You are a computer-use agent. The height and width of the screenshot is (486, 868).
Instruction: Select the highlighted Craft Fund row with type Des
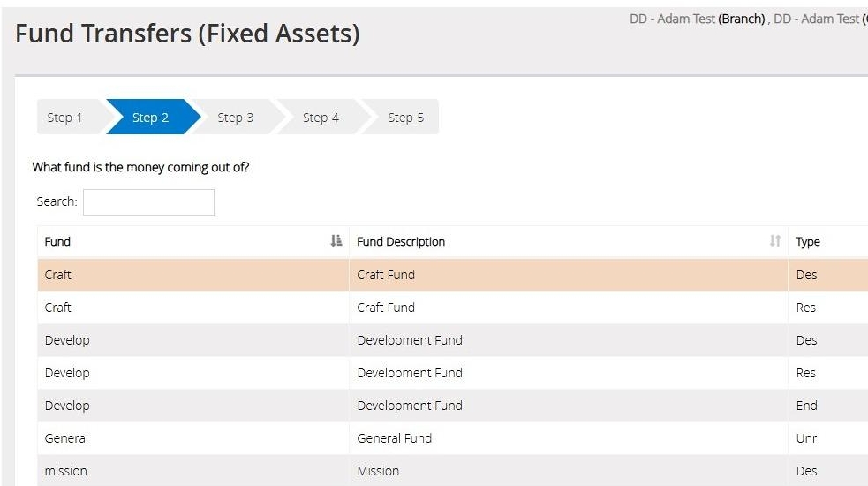[x=385, y=275]
